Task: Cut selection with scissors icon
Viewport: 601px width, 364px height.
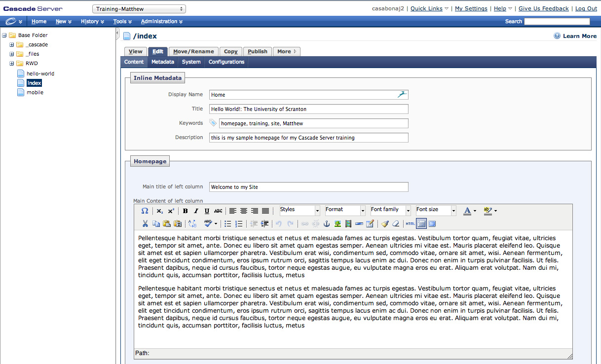Action: pos(145,223)
